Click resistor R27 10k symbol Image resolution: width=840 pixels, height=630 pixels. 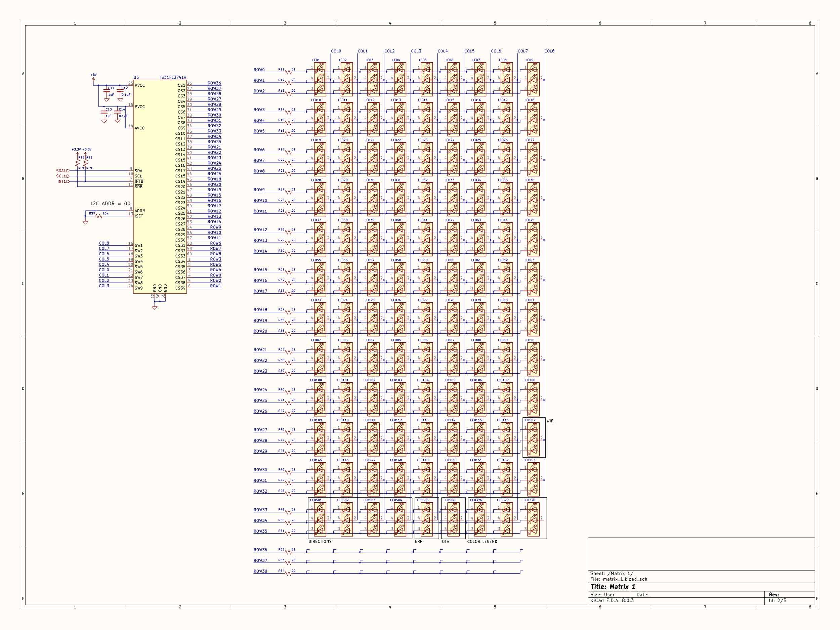coord(99,216)
